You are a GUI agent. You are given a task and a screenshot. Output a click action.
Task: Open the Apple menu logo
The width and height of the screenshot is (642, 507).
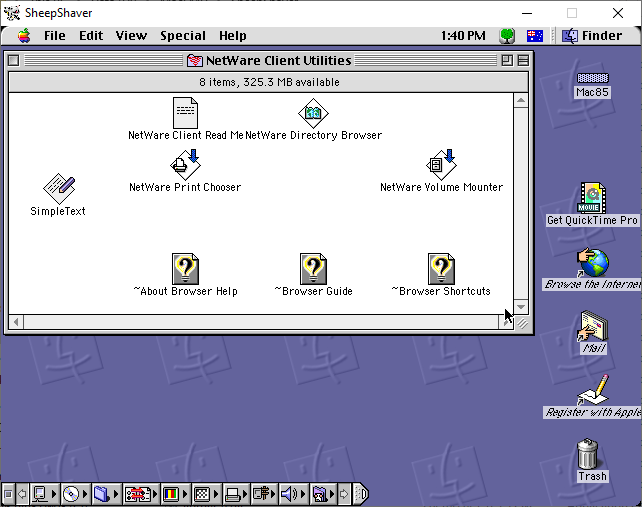pos(24,36)
